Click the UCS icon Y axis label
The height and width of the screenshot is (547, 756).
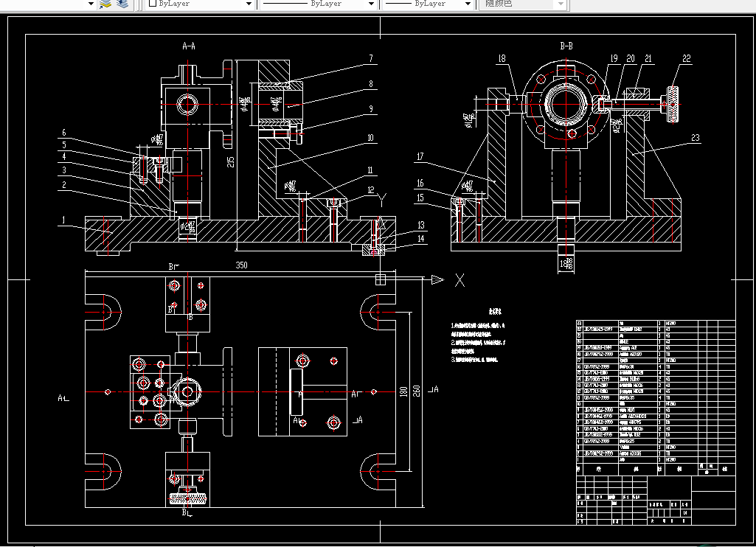382,198
